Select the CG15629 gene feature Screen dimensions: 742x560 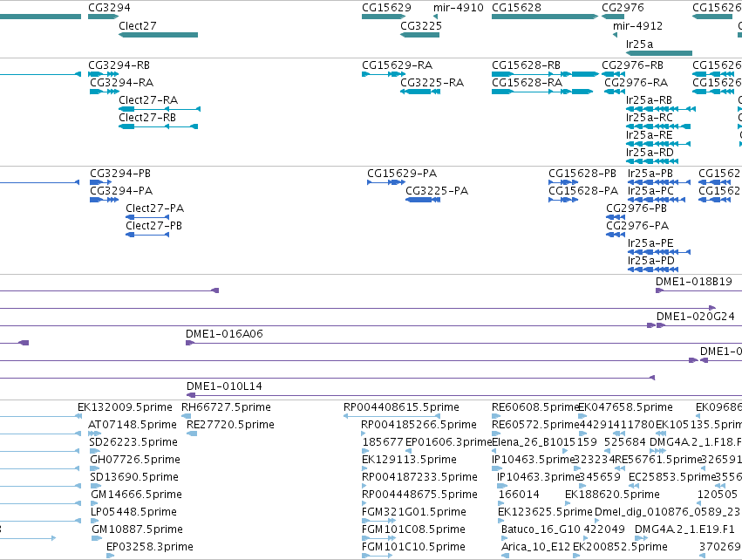pos(384,17)
